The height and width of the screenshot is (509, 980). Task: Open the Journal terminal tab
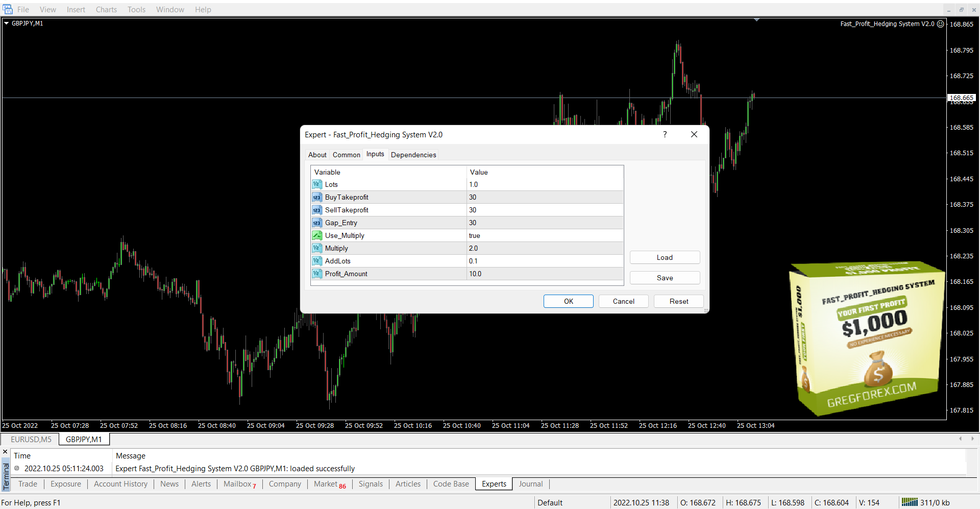point(530,484)
